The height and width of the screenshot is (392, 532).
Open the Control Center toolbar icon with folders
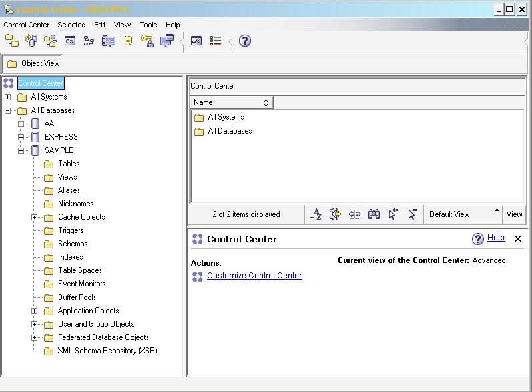tap(12, 41)
